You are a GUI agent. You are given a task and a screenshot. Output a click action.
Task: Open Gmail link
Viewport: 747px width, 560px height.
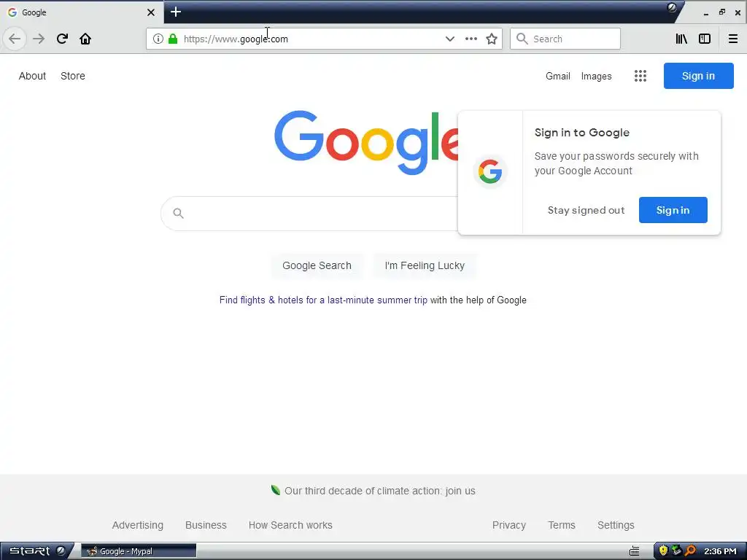[x=558, y=76]
